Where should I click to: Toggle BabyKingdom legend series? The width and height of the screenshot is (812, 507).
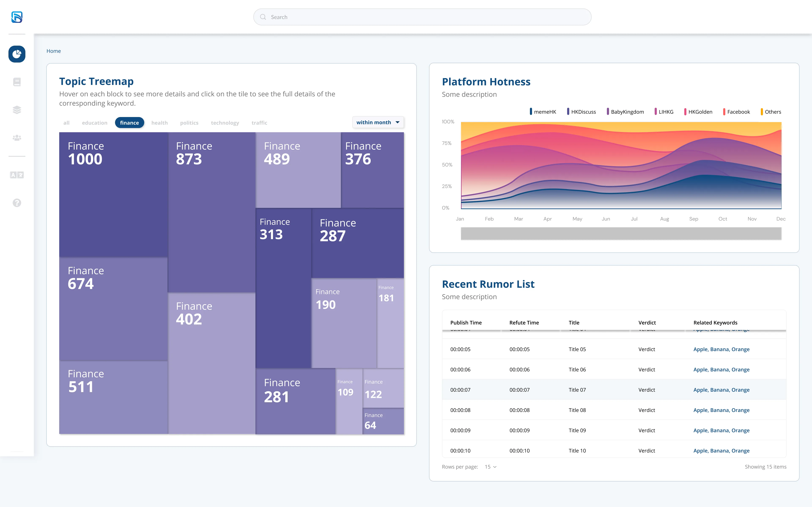[625, 112]
